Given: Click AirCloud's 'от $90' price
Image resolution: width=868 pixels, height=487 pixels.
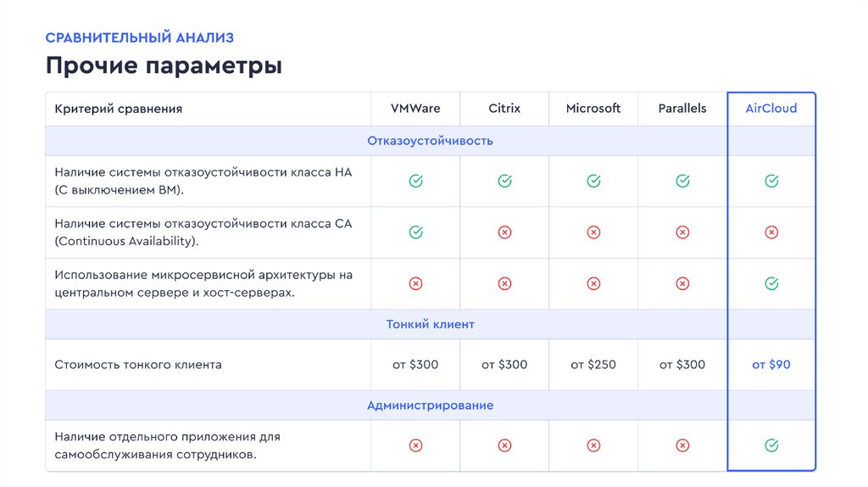Looking at the screenshot, I should click(771, 365).
